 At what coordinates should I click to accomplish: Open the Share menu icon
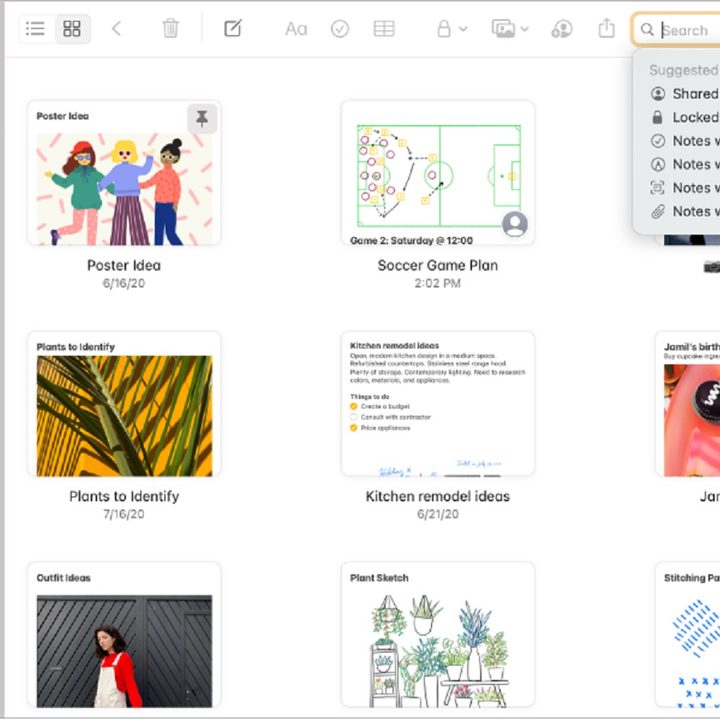607,28
